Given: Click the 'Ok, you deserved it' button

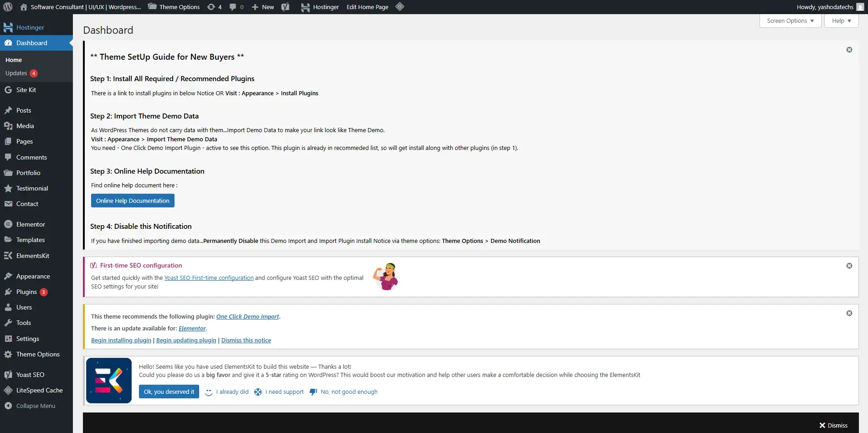Looking at the screenshot, I should (x=169, y=392).
